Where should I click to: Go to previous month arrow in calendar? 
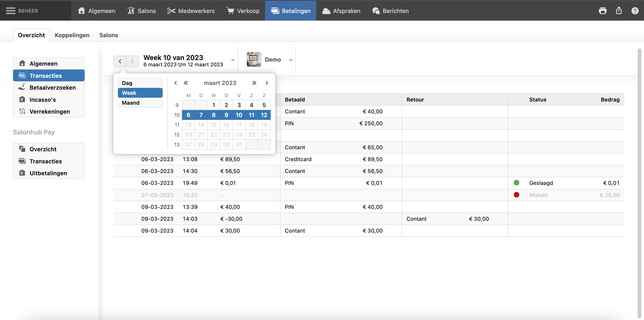175,83
